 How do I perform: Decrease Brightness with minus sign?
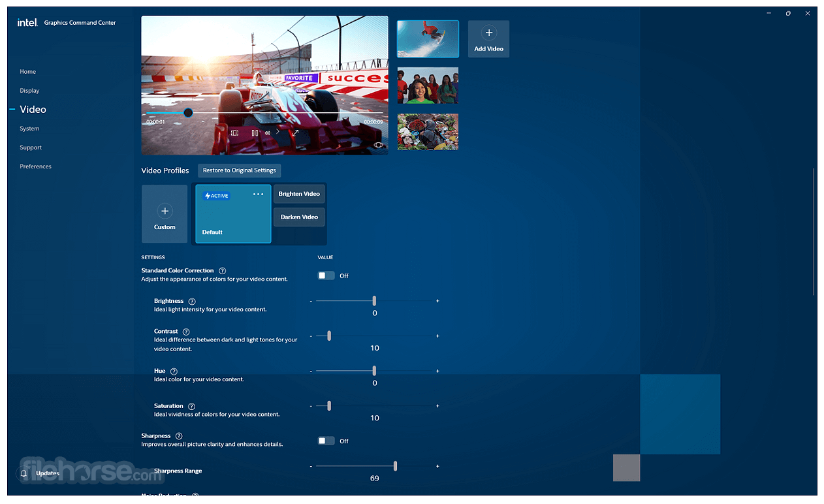click(x=311, y=301)
